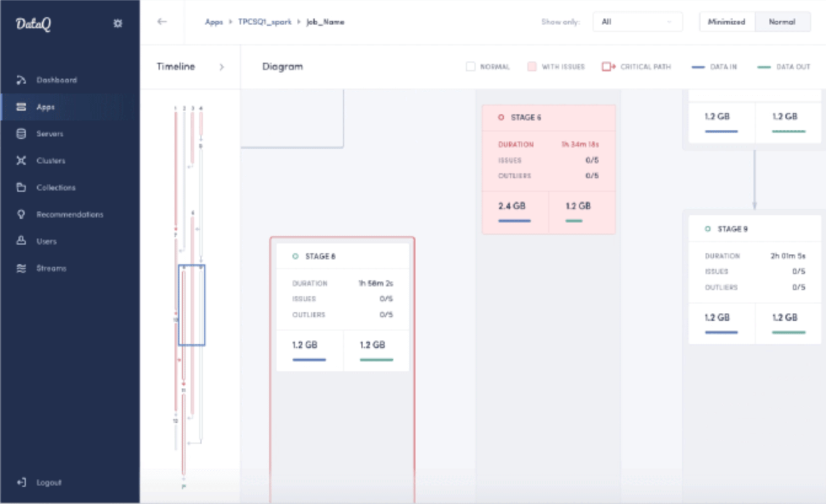Select Apps in the sidebar menu

click(x=45, y=107)
